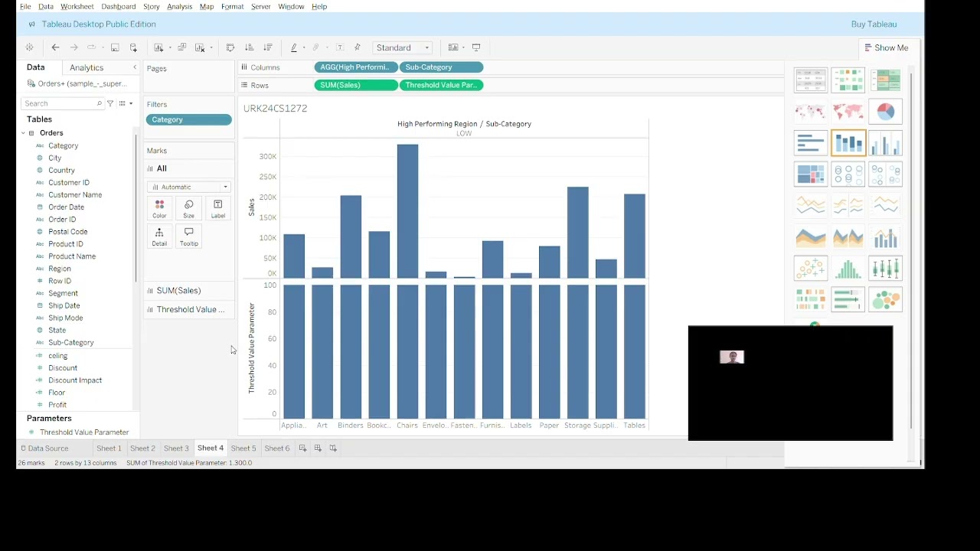
Task: Click the SUM(Sales) pill on Rows
Action: point(356,85)
